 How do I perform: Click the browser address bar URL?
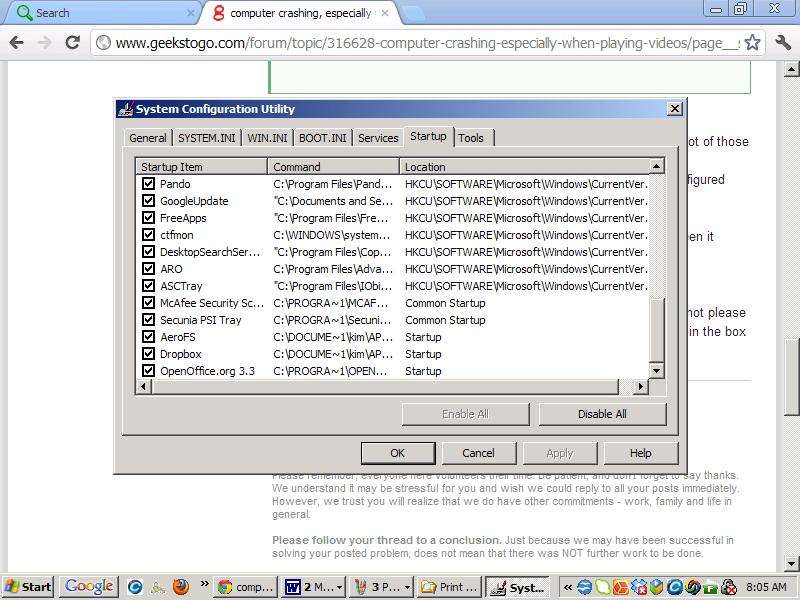(428, 43)
